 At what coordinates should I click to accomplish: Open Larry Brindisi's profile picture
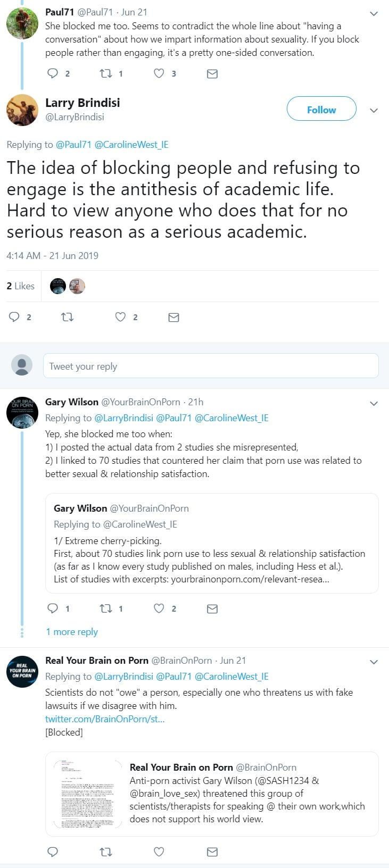click(x=22, y=110)
